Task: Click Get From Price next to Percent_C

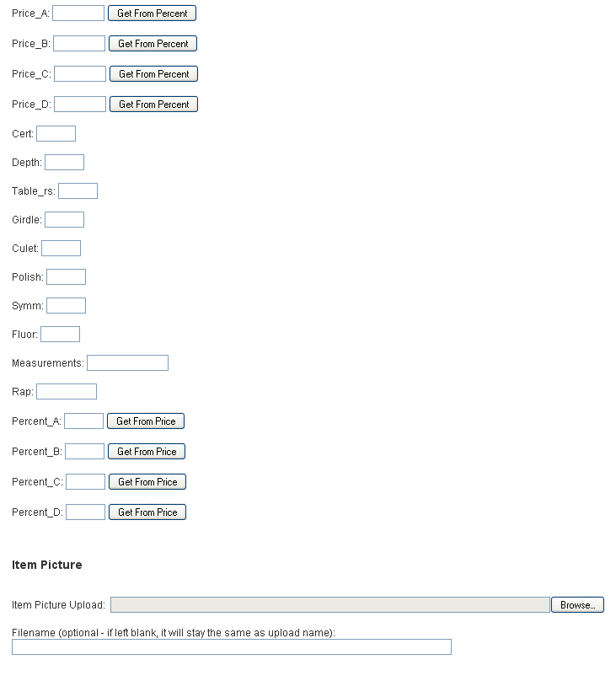Action: [147, 482]
